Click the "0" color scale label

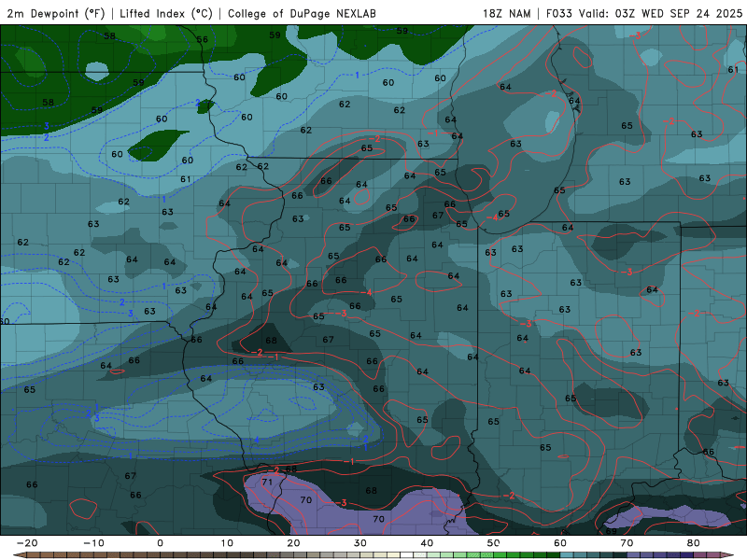[x=160, y=543]
